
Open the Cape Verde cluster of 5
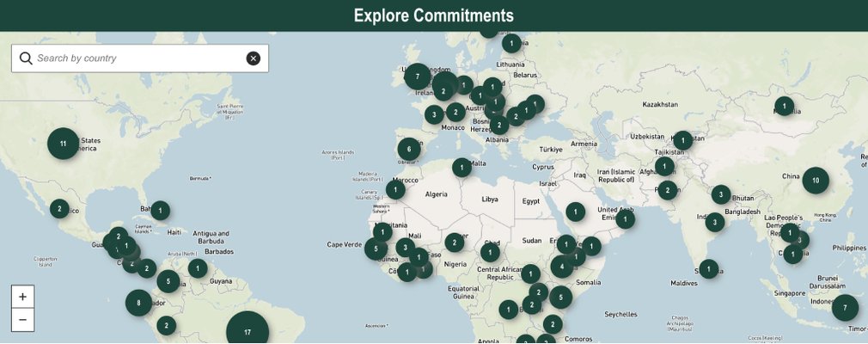[x=376, y=249]
